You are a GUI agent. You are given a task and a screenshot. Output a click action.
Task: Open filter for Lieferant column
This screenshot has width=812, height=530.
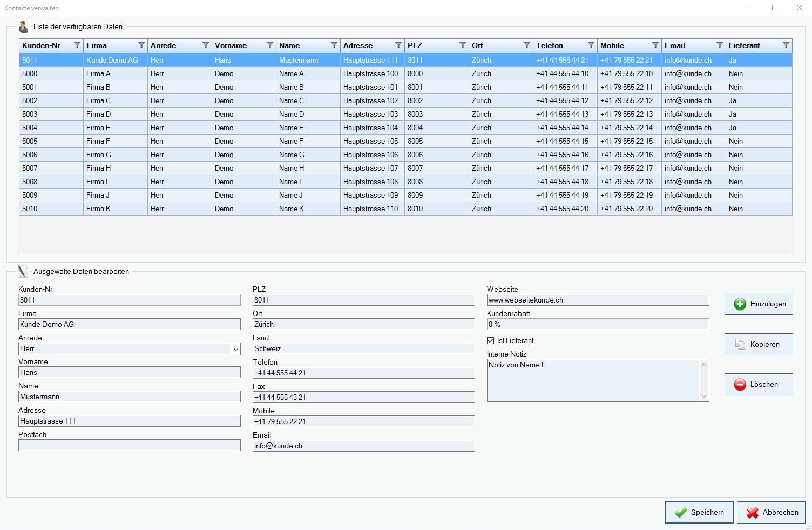(786, 45)
